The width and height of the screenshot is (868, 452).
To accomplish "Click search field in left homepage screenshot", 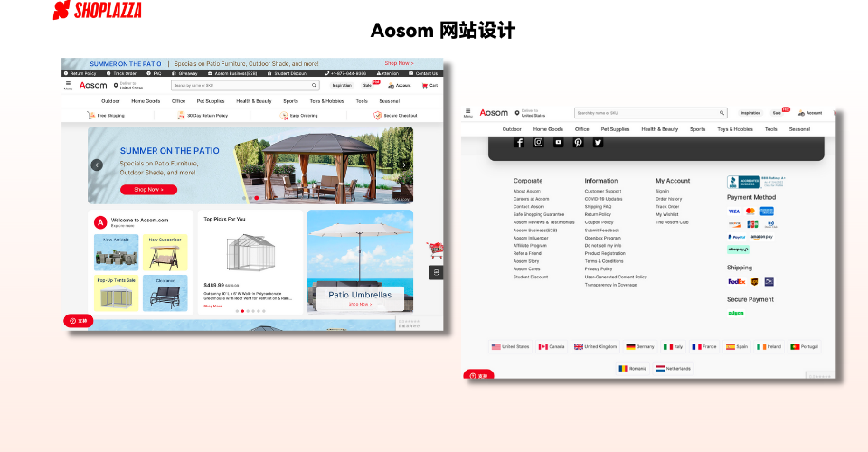I will point(245,85).
